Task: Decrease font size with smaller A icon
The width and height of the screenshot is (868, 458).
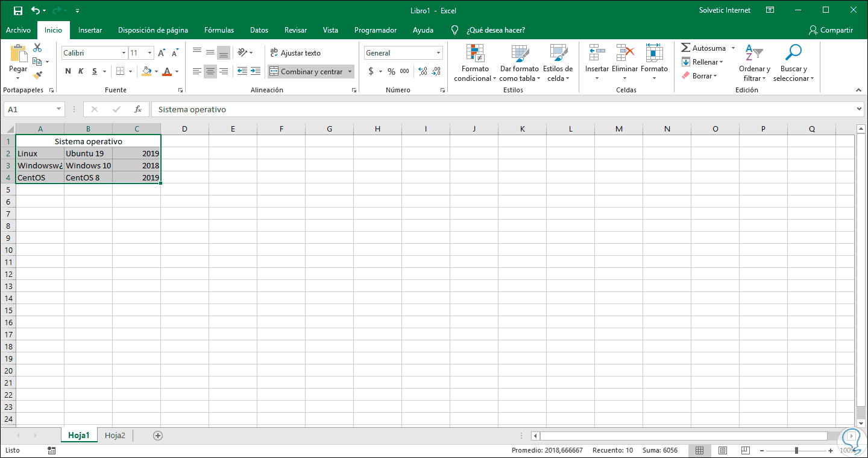Action: [175, 53]
